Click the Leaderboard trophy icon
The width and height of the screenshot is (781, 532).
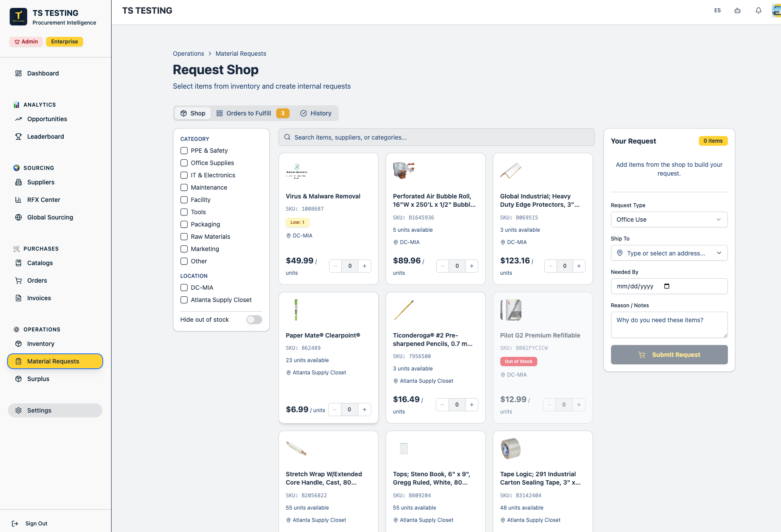coord(18,137)
